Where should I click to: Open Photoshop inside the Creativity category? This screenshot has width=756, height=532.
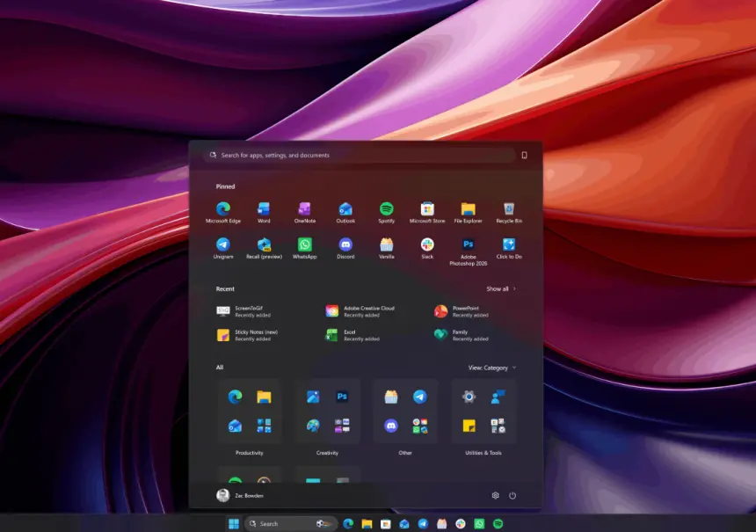[x=342, y=397]
